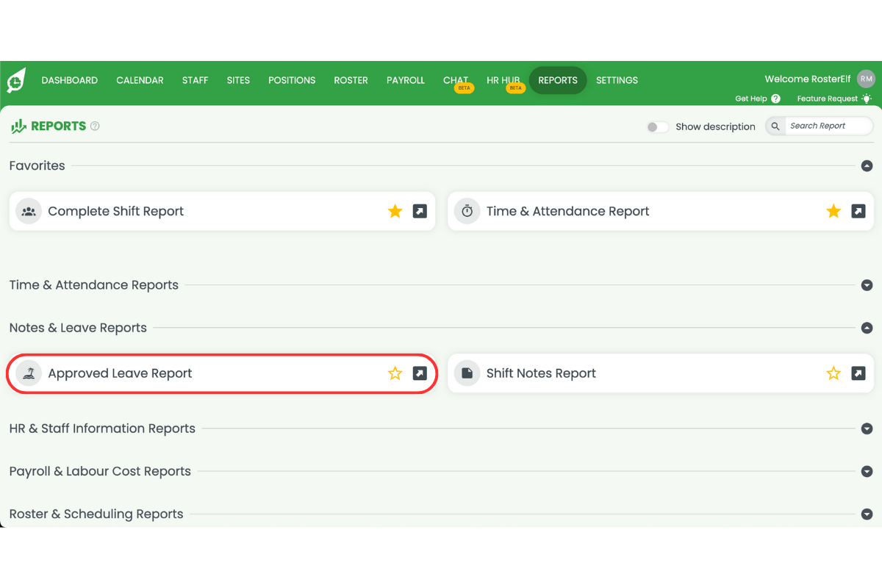The height and width of the screenshot is (588, 882).
Task: Switch to the CALENDAR menu item
Action: pyautogui.click(x=140, y=80)
